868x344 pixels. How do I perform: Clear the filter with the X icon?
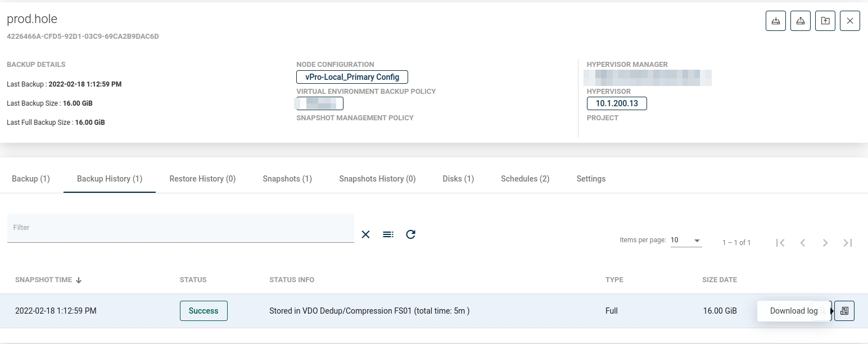pyautogui.click(x=365, y=234)
